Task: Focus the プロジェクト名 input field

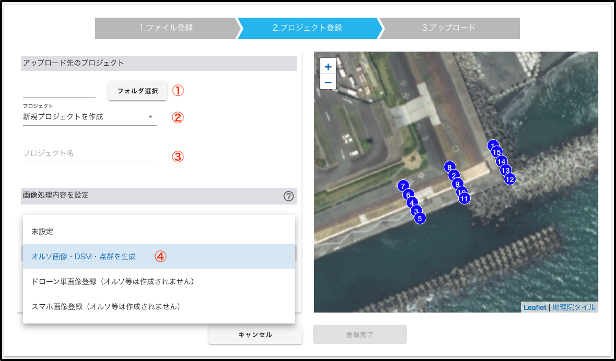Action: (x=90, y=153)
